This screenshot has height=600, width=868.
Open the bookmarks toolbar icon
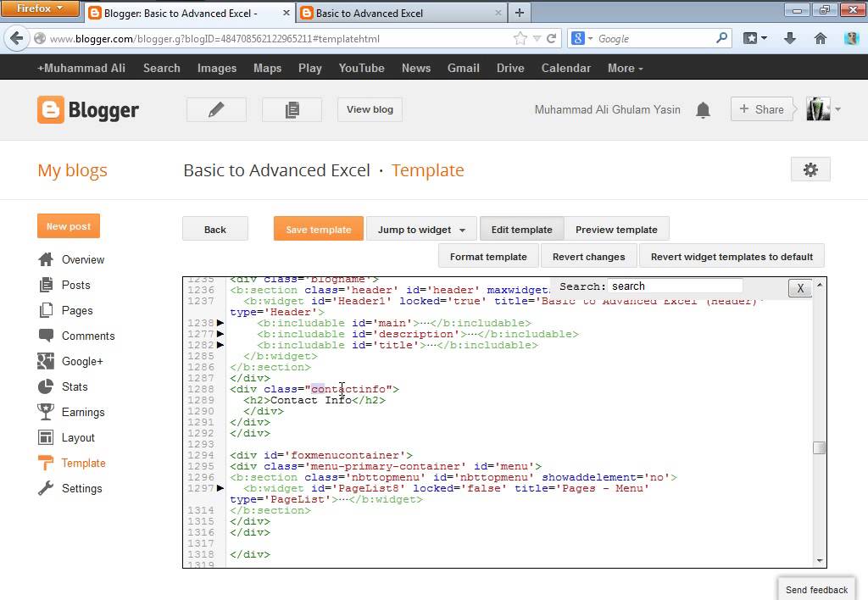point(750,38)
